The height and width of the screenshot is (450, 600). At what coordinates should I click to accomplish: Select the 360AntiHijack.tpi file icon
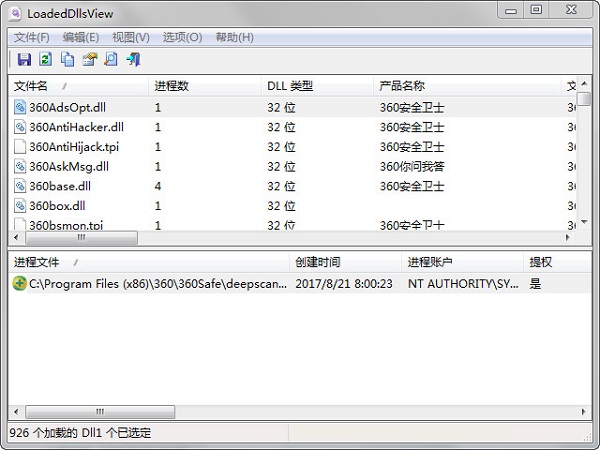tap(20, 147)
